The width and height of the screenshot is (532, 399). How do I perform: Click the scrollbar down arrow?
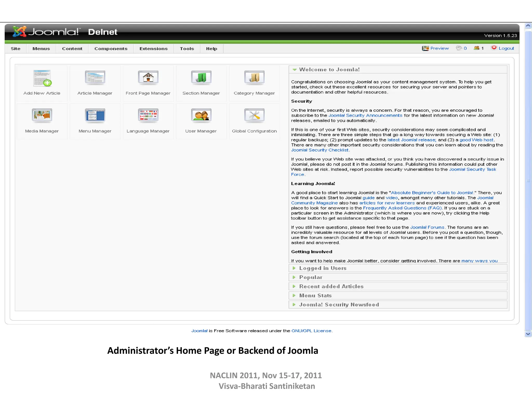(x=528, y=334)
